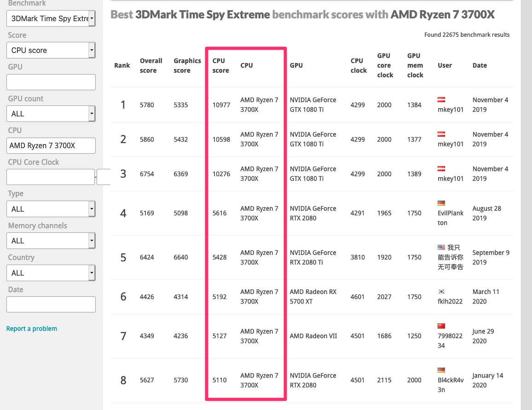
Task: Click the Chinese flag icon in rank 7 row
Action: pyautogui.click(x=441, y=326)
